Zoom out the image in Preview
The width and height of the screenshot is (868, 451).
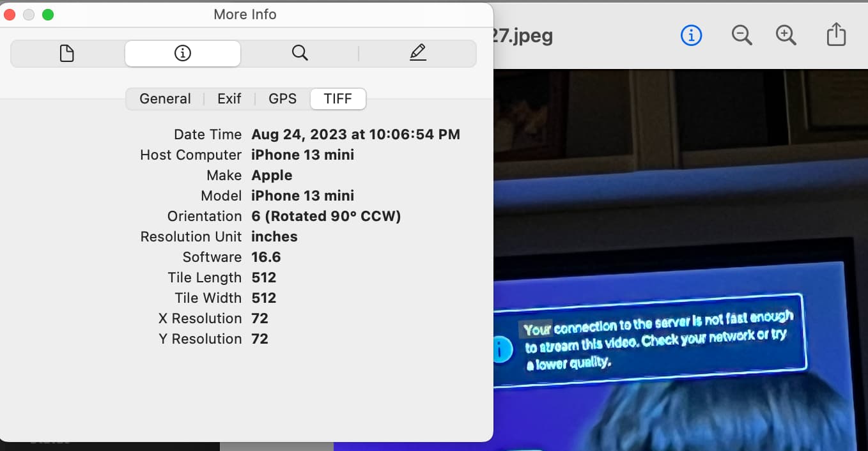pyautogui.click(x=742, y=35)
